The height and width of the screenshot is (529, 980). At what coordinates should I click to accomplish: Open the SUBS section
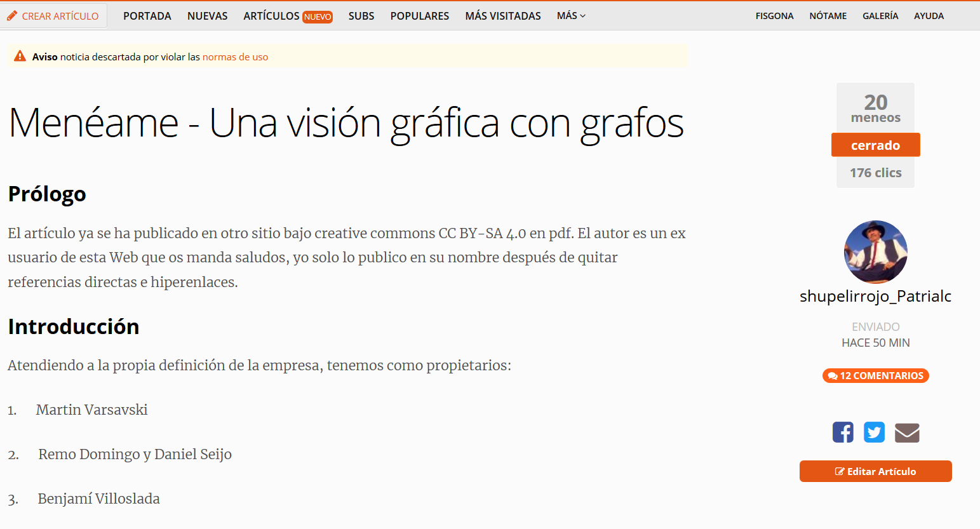point(361,16)
